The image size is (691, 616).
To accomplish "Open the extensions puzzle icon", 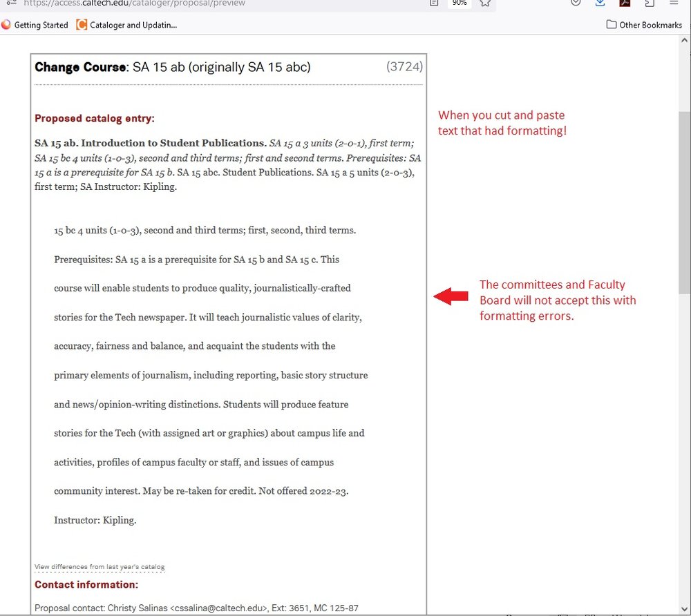I will click(649, 3).
